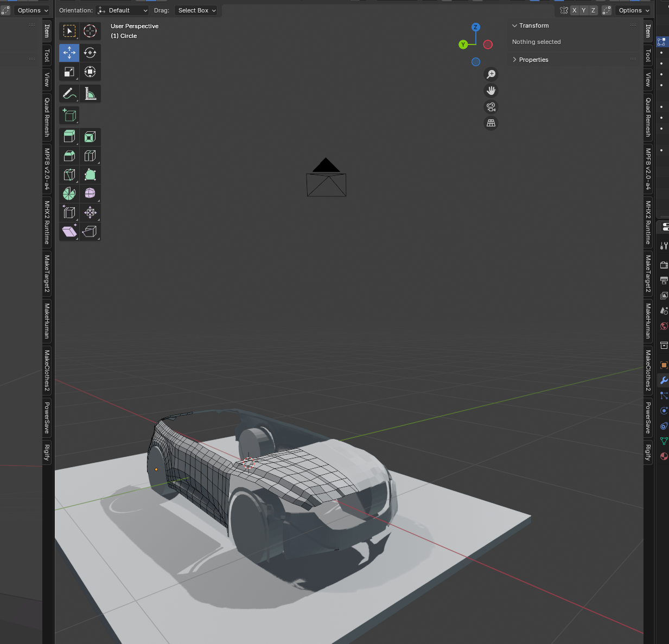Switch to View tab beside Transform panel
Image resolution: width=669 pixels, height=644 pixels.
point(648,80)
